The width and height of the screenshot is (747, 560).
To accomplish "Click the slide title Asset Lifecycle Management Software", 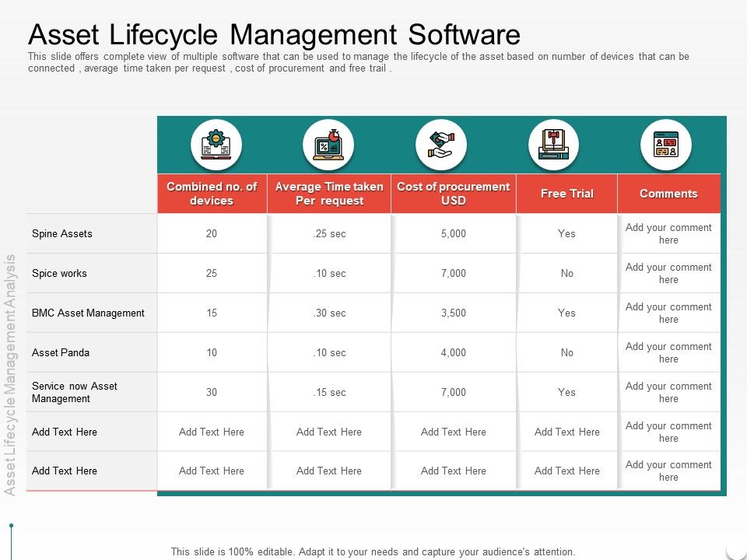I will pos(274,34).
